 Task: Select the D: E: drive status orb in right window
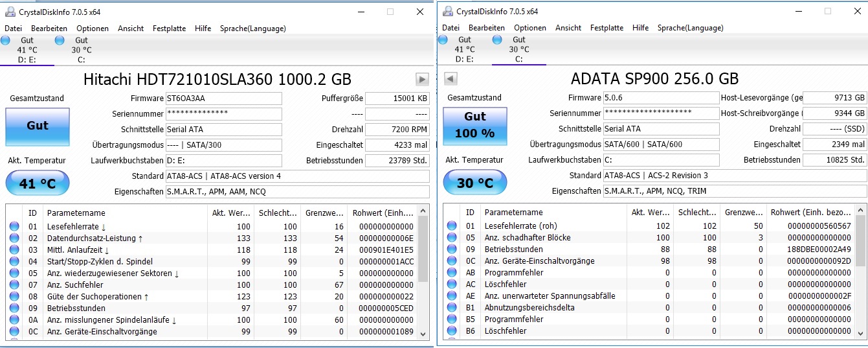(x=443, y=40)
